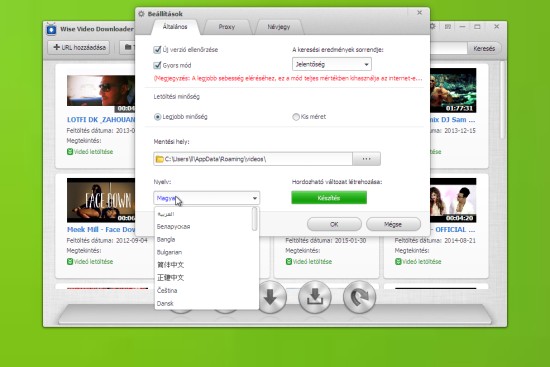Viewport: 550px width, 367px height.
Task: Click the Mentési hely path field
Action: (x=253, y=159)
